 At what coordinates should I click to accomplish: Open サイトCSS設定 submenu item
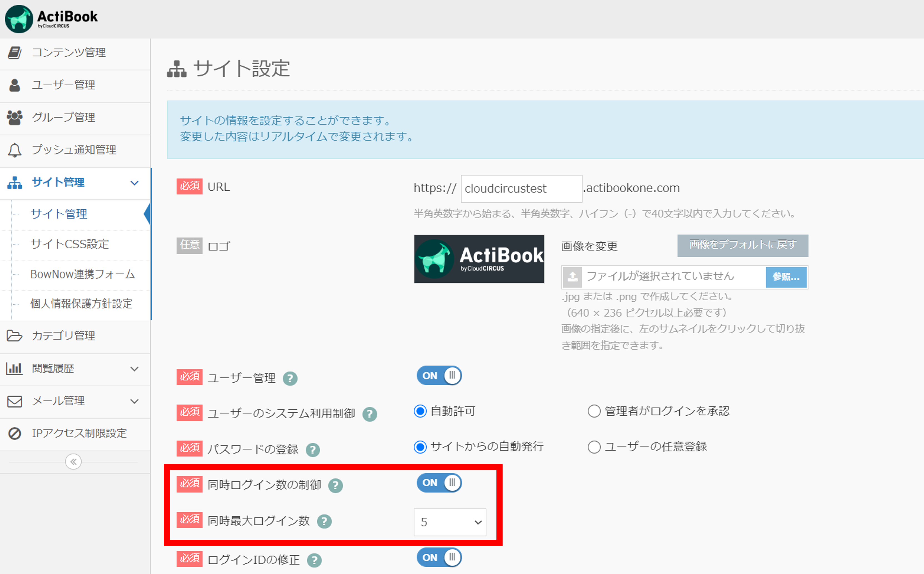pyautogui.click(x=70, y=244)
